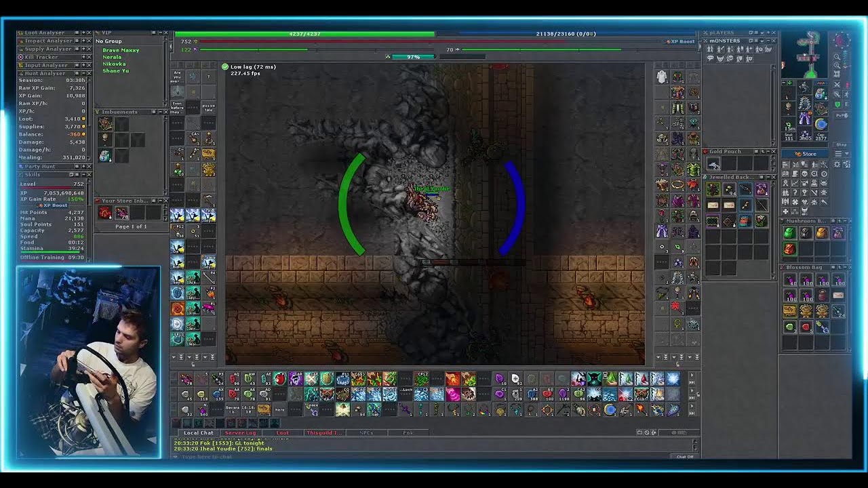Viewport: 868px width, 488px height.
Task: Open the purple backpack in Mushroom Backpack
Action: pyautogui.click(x=838, y=233)
